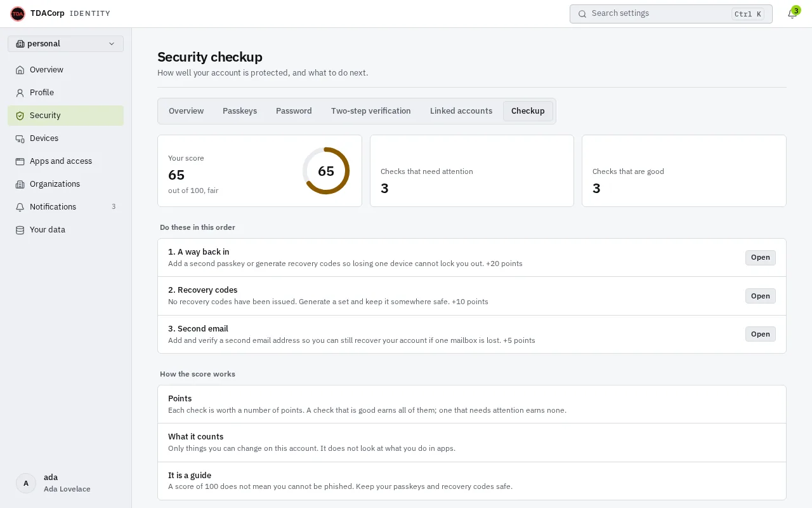
Task: Click the Notifications bell icon in sidebar
Action: pyautogui.click(x=20, y=207)
